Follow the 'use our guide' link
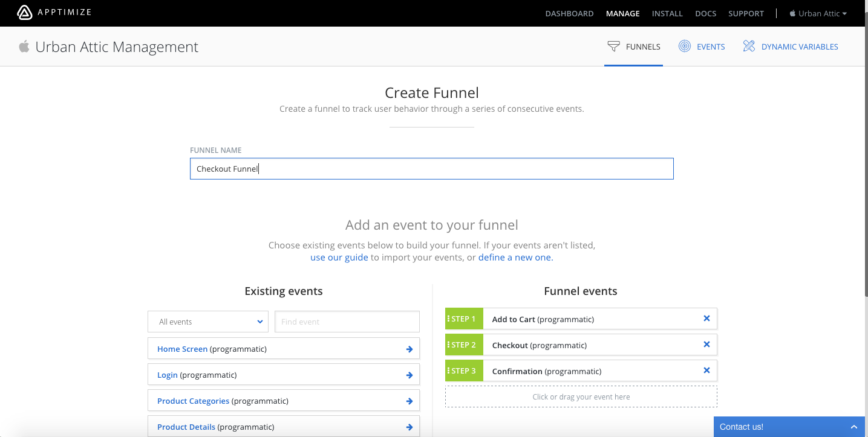This screenshot has width=868, height=437. (339, 257)
